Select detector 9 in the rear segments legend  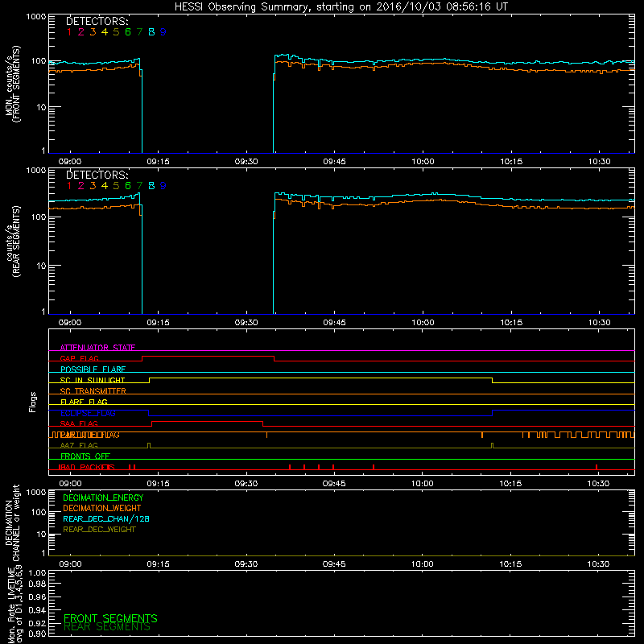pos(163,186)
